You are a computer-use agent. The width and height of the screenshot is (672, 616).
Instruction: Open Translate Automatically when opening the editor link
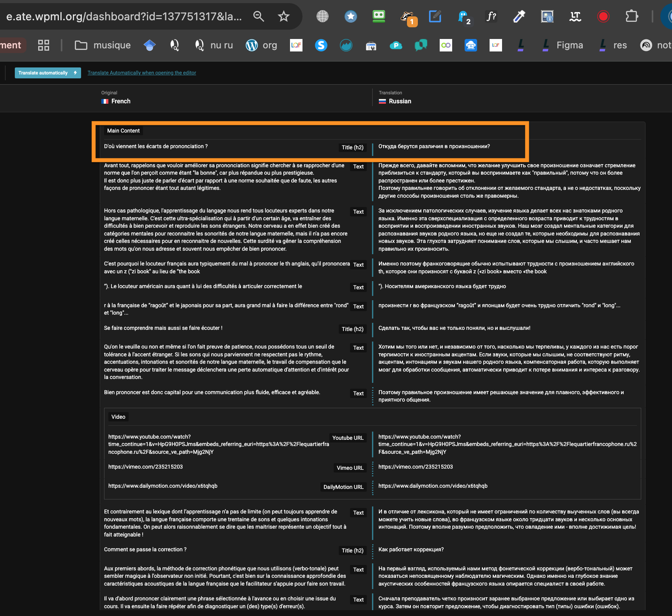pos(142,73)
